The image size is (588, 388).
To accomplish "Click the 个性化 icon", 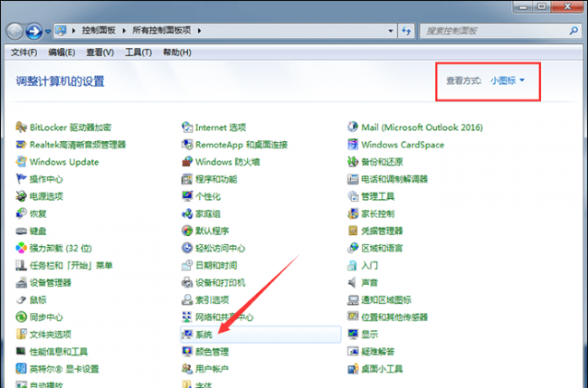I will pyautogui.click(x=186, y=196).
